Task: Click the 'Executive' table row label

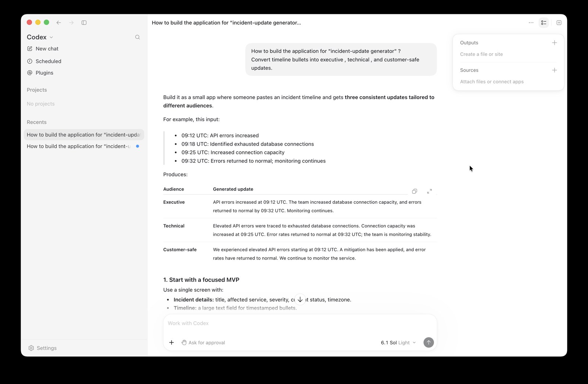Action: 174,202
